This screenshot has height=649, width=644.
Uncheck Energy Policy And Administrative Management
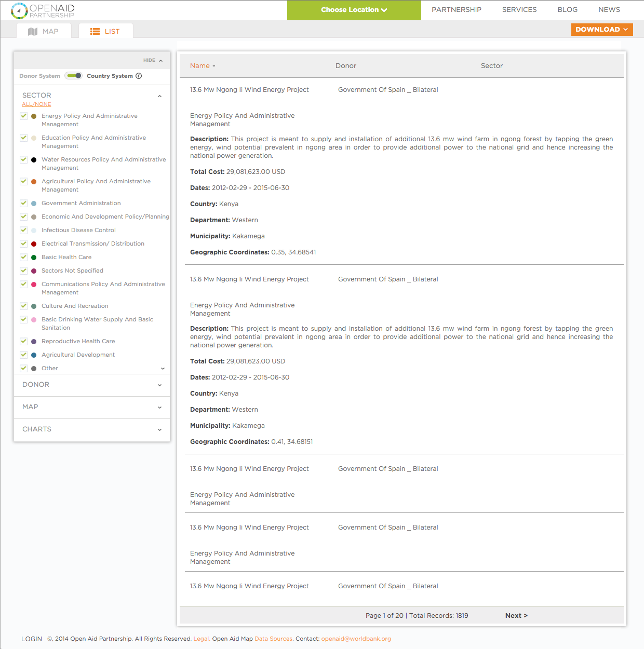[x=24, y=116]
